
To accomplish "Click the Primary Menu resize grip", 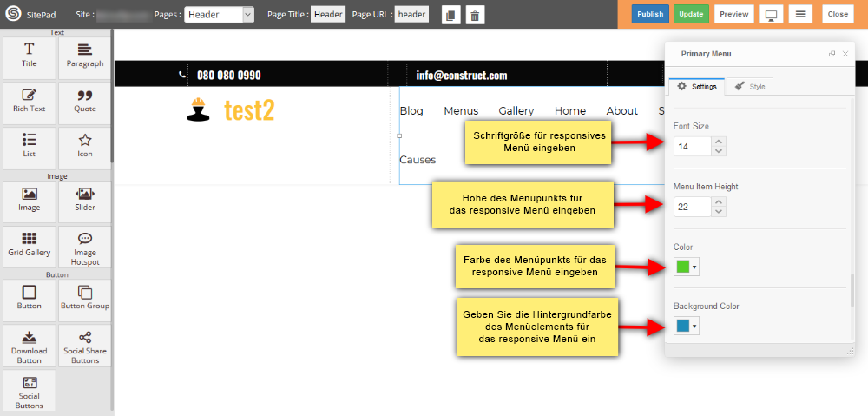I will point(851,351).
